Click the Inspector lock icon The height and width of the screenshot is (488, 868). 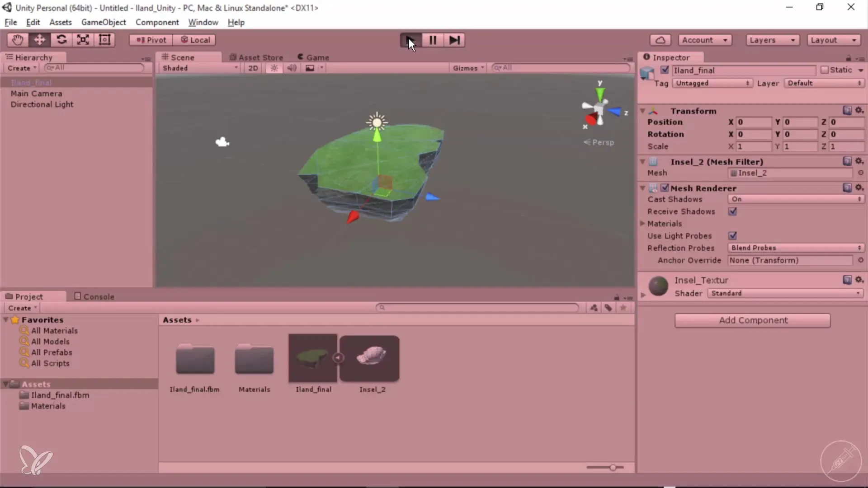pos(848,58)
